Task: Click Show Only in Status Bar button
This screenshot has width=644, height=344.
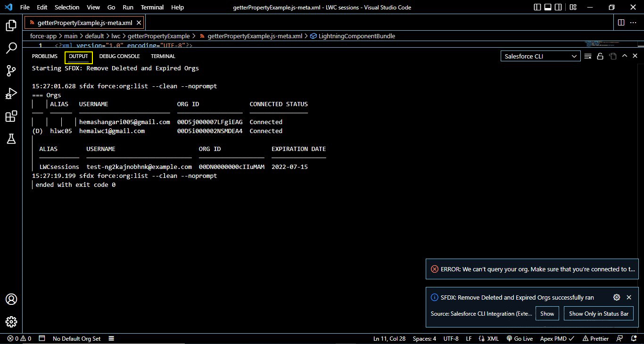Action: point(599,313)
